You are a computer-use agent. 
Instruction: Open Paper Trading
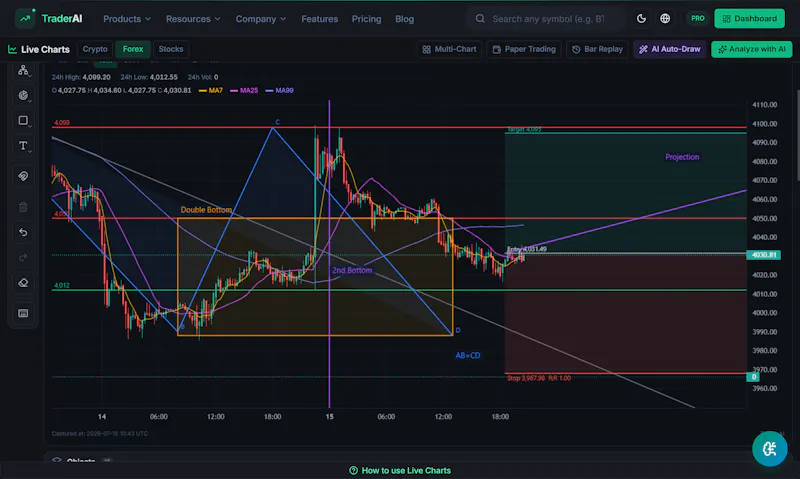(x=524, y=49)
